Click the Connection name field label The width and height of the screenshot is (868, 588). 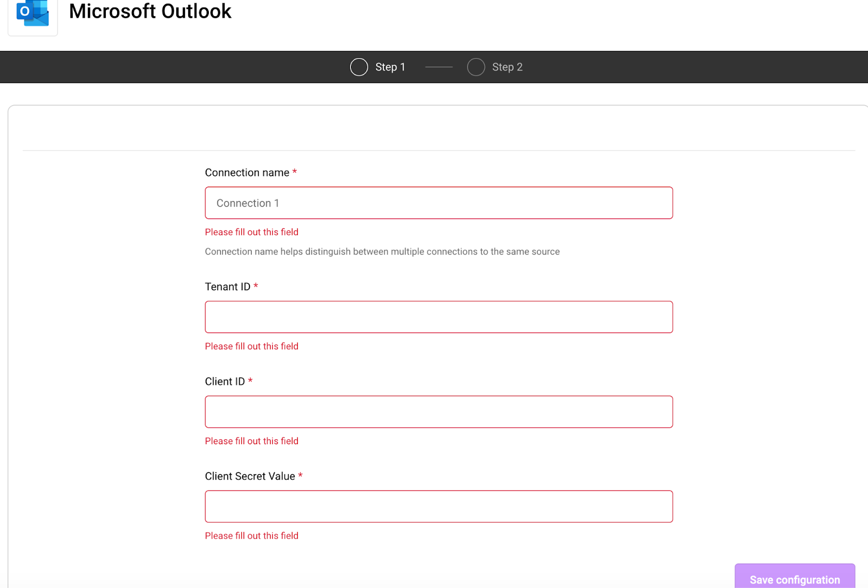tap(247, 172)
